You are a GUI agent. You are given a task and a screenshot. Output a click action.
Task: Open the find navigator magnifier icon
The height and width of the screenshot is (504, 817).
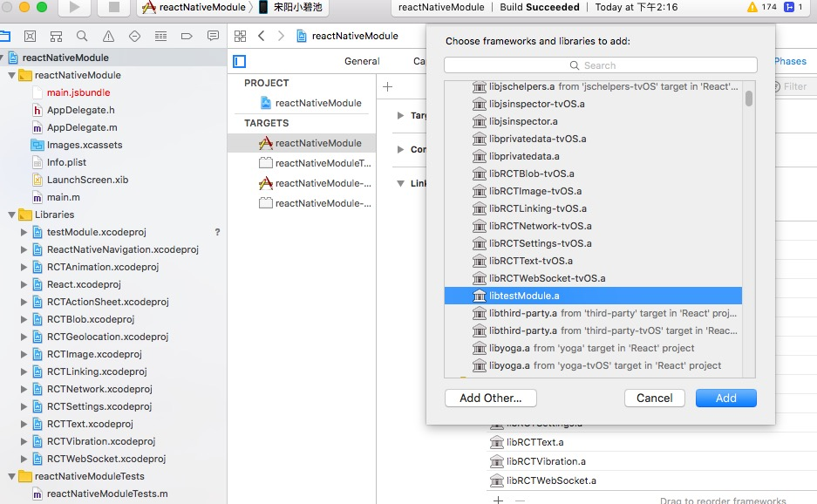click(x=82, y=36)
